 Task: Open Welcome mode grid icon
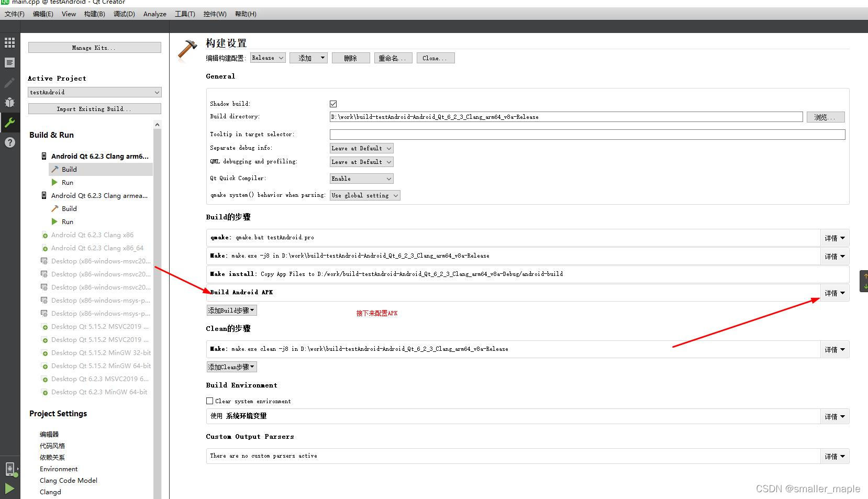pos(9,43)
